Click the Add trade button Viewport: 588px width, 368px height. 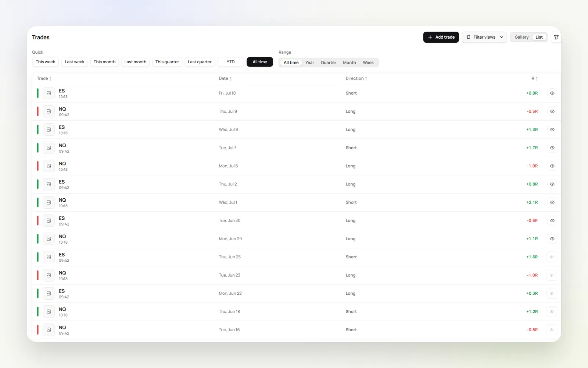[441, 37]
